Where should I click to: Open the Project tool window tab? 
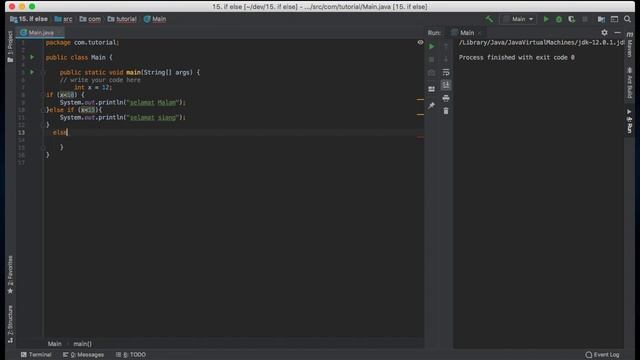click(x=10, y=47)
